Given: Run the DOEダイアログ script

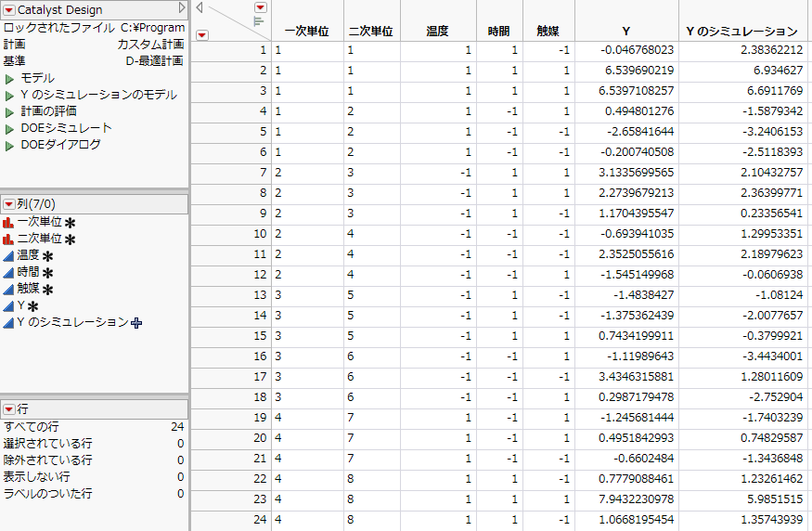Looking at the screenshot, I should point(9,145).
